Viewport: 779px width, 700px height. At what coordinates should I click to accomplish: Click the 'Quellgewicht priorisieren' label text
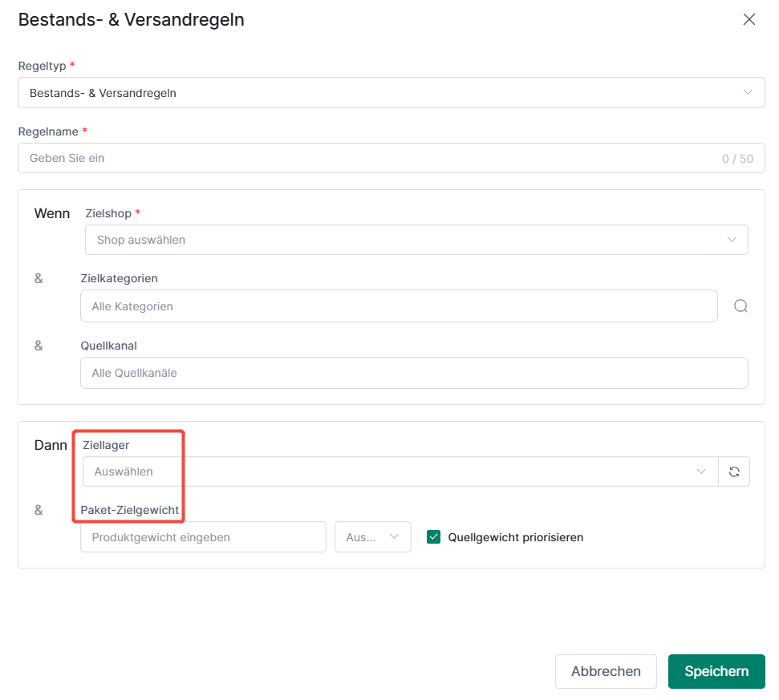(x=515, y=537)
